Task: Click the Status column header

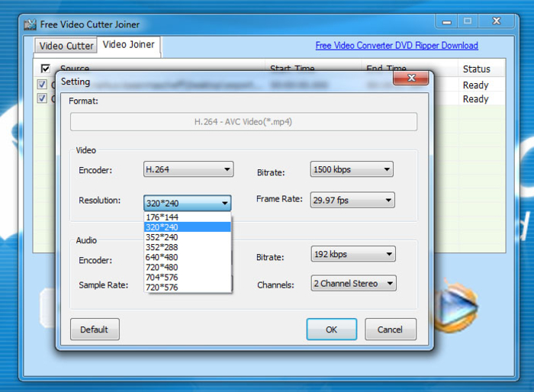Action: point(481,69)
